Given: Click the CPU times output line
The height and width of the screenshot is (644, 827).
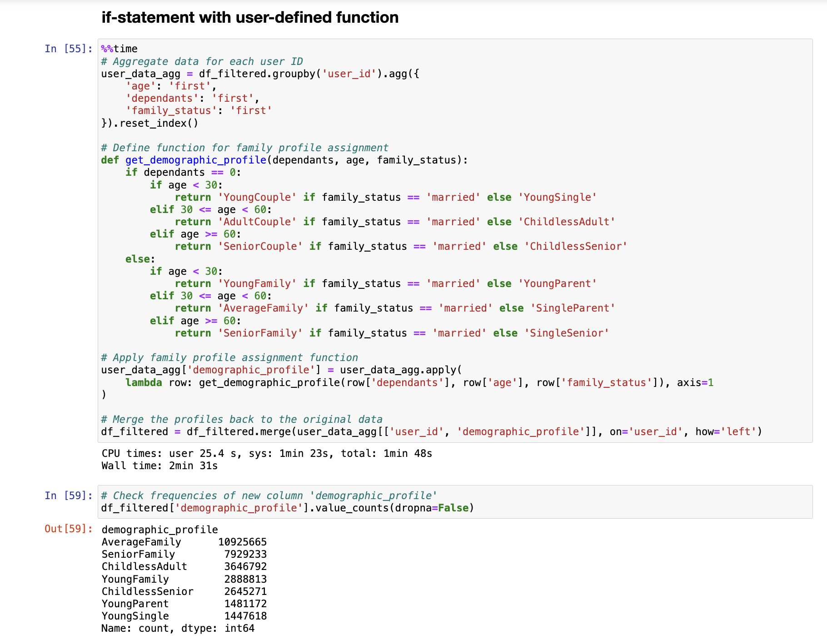Looking at the screenshot, I should [267, 453].
